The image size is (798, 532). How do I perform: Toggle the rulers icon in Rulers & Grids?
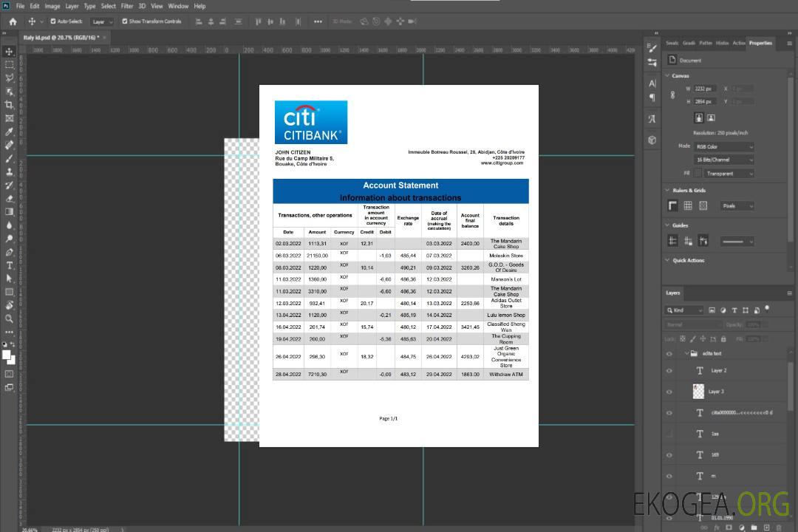(673, 205)
